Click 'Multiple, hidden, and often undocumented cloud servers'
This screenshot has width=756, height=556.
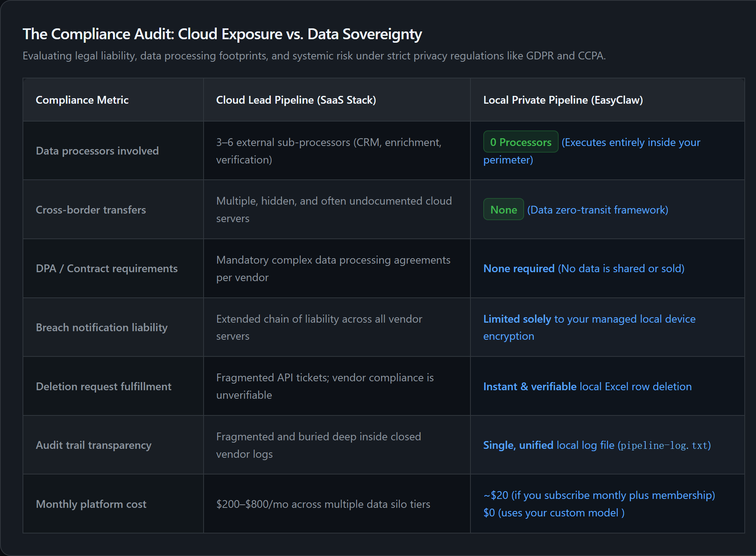[x=334, y=210]
